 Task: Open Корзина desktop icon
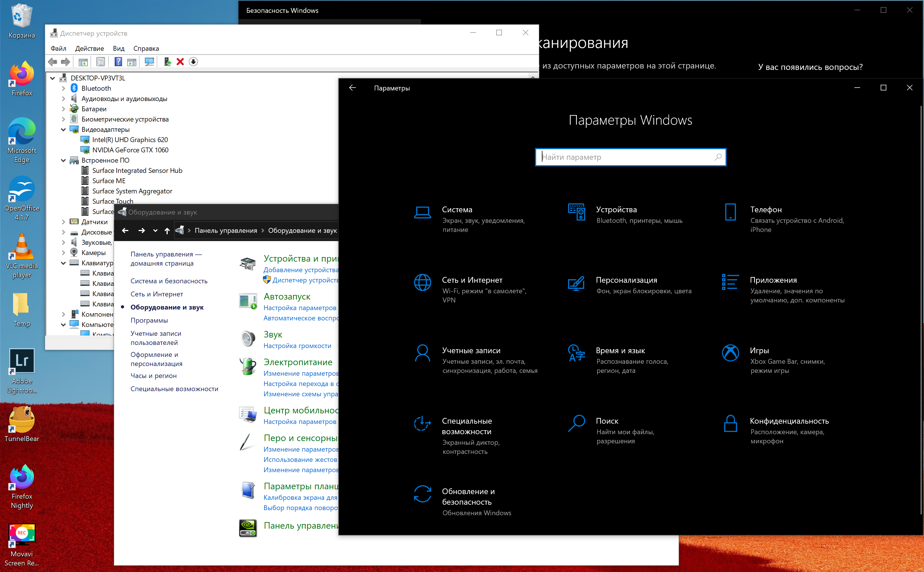point(22,22)
